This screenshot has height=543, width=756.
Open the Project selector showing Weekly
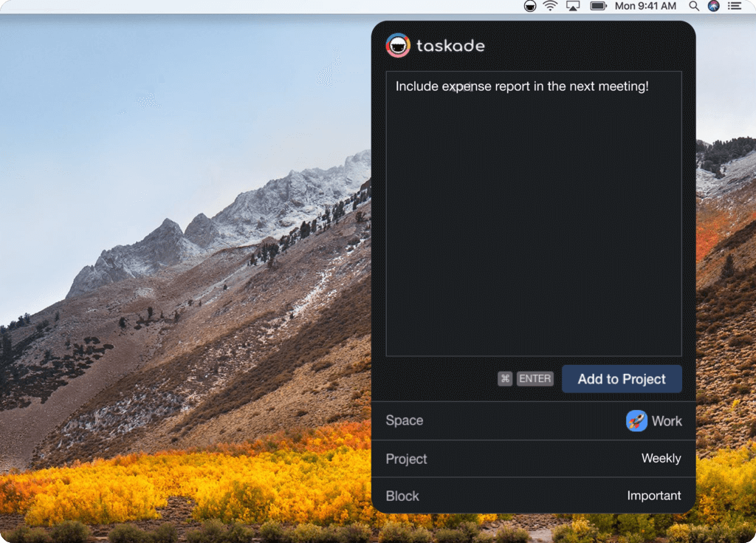(533, 459)
